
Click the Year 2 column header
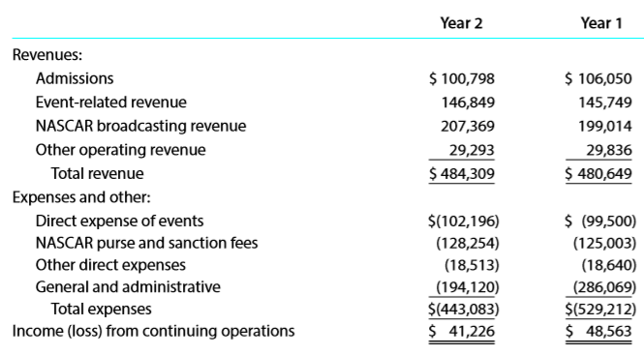tap(461, 23)
